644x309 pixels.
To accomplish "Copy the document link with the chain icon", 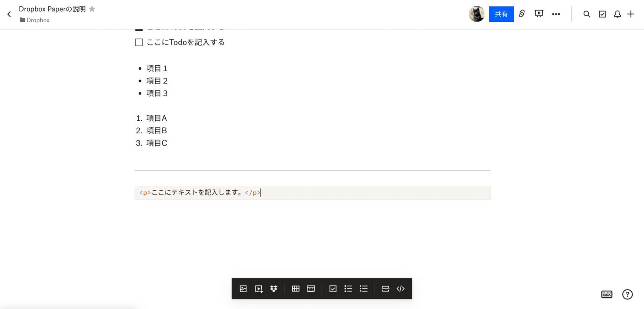I will 522,14.
